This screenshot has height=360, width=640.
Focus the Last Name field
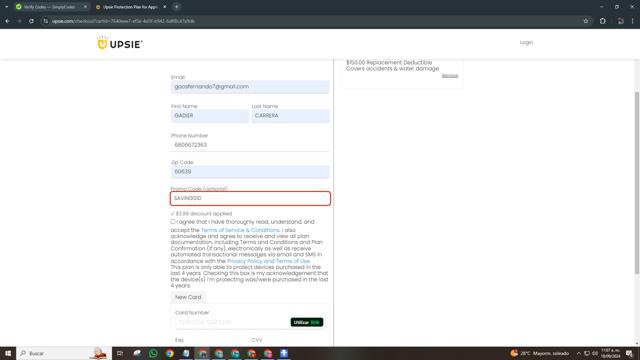pyautogui.click(x=290, y=116)
